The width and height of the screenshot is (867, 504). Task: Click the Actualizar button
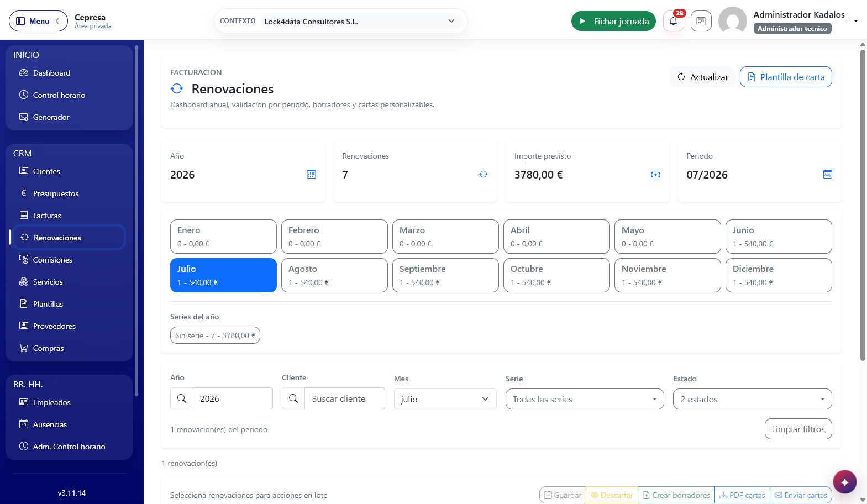703,77
